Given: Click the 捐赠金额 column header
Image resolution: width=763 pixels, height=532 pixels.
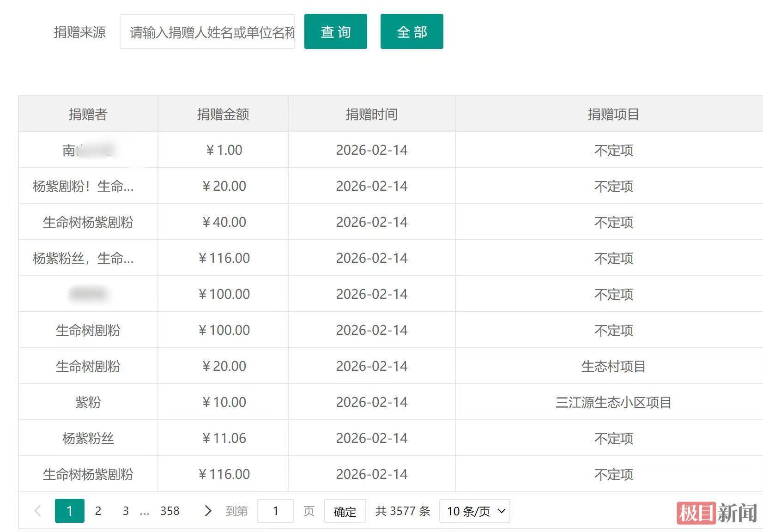Looking at the screenshot, I should click(223, 114).
